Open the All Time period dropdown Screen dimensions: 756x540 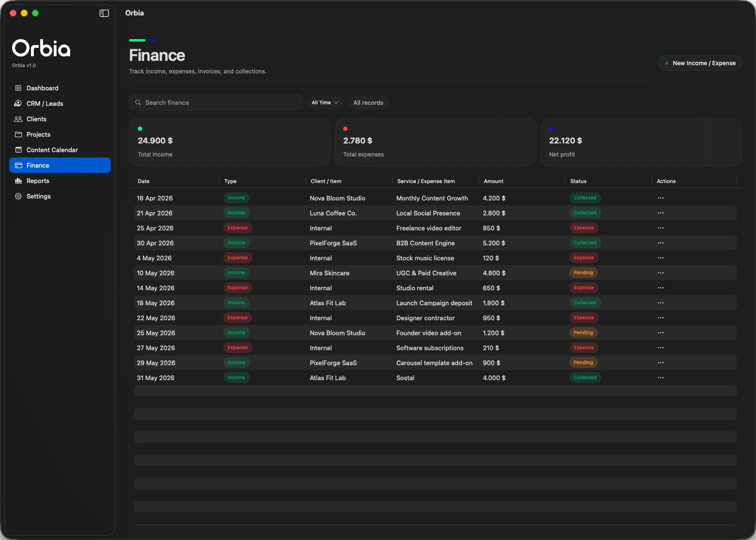click(x=325, y=102)
